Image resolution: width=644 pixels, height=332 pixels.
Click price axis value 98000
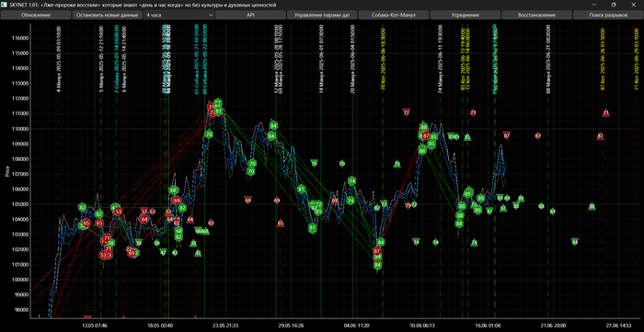point(23,310)
